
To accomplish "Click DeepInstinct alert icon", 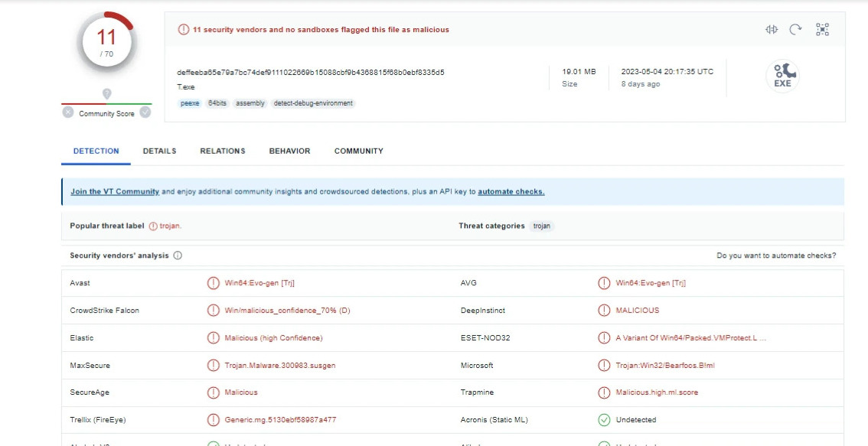I will (604, 311).
